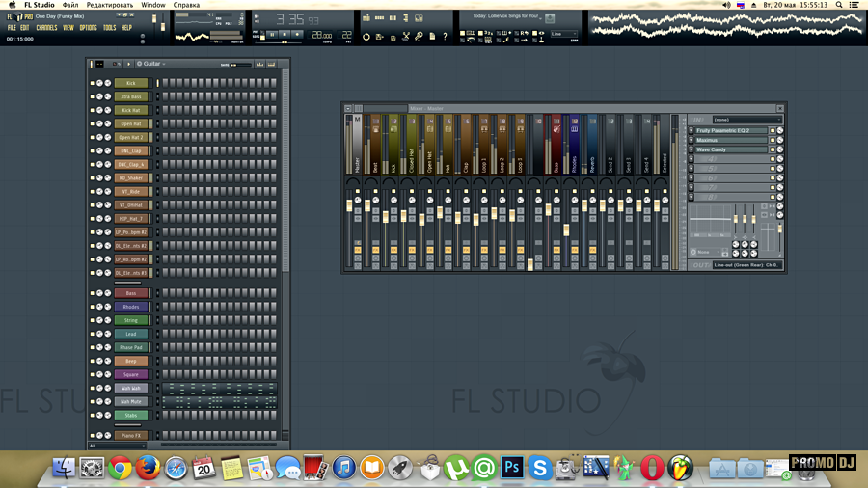Open the mixer shortcut icon in toolbar

pos(419,18)
